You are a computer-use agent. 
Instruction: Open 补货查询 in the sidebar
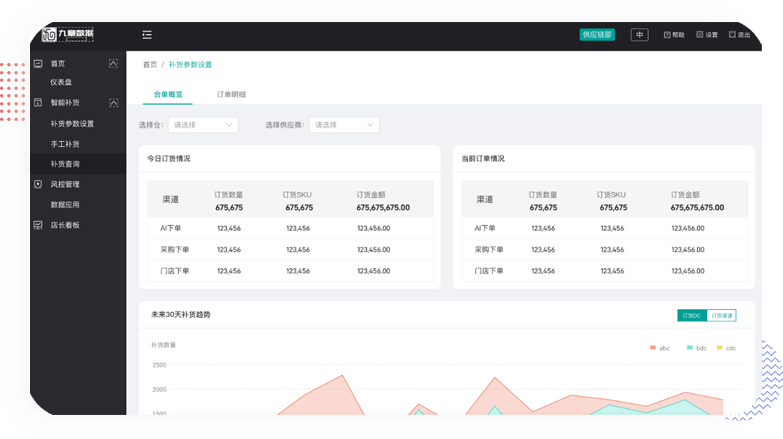click(64, 164)
